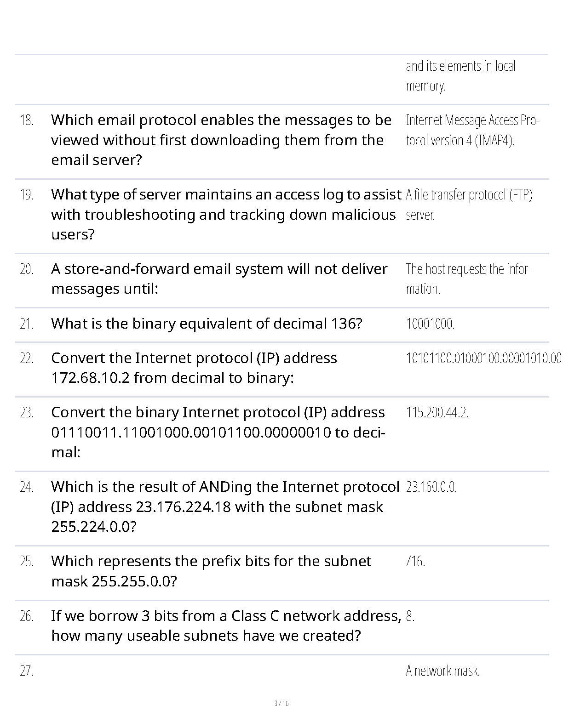Image resolution: width=563 pixels, height=728 pixels.
Task: Select answer 'The host requests the information'
Action: tap(468, 279)
